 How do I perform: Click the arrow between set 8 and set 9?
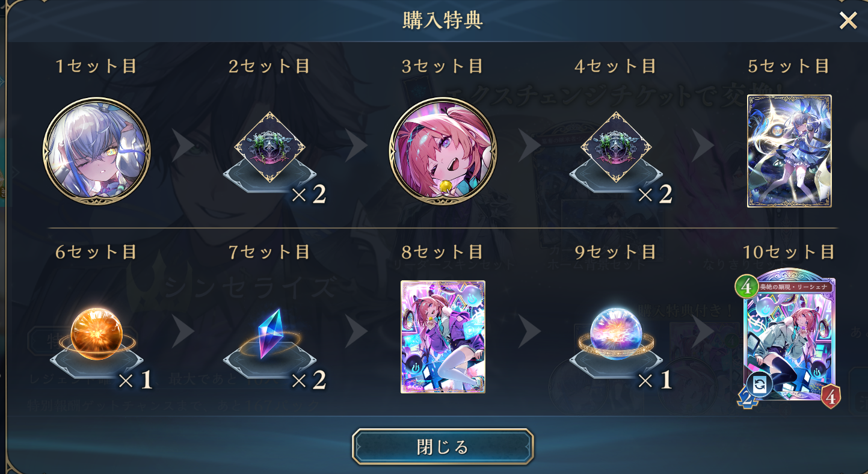click(x=530, y=333)
